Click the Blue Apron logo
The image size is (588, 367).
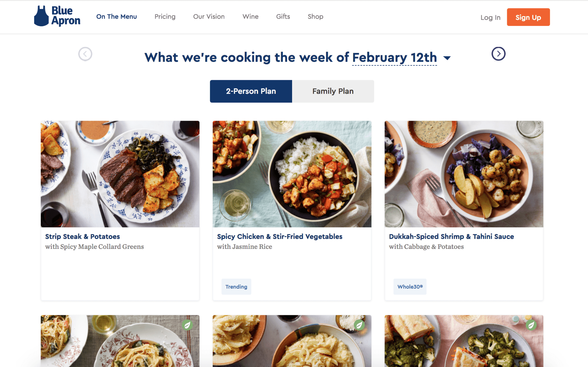[57, 16]
